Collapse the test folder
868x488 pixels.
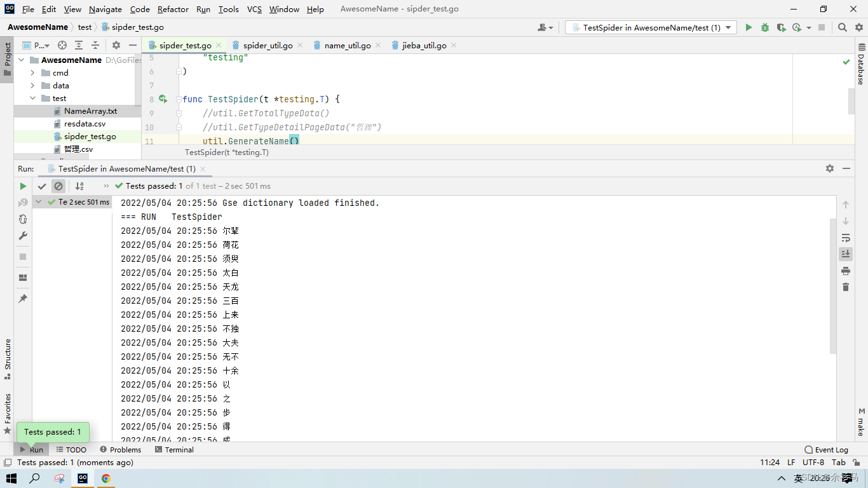tap(32, 98)
